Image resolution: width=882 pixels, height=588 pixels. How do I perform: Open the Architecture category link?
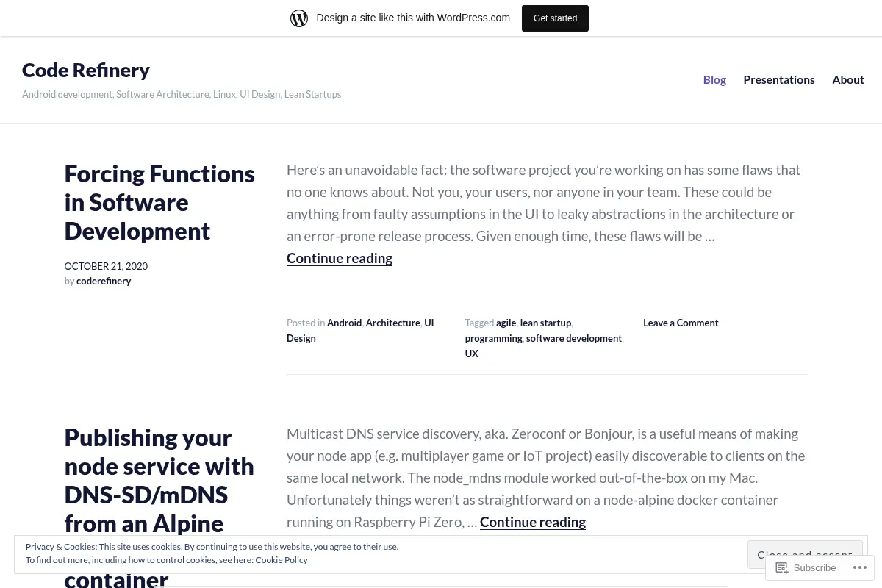[392, 323]
